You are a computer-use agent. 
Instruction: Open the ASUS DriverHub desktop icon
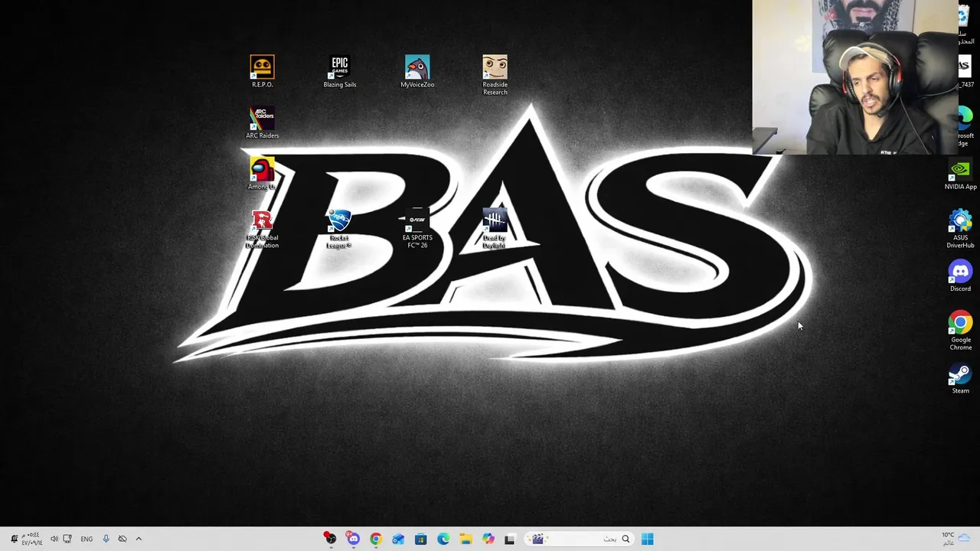pos(960,229)
